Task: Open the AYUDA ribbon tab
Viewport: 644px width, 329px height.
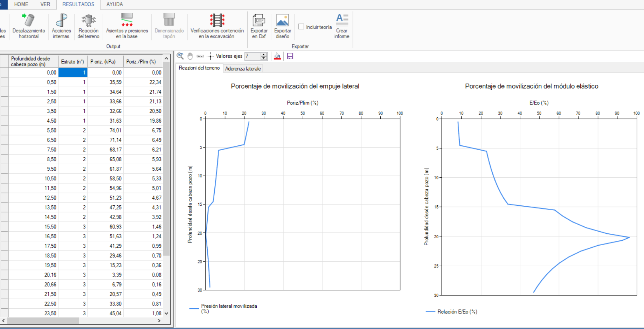Action: click(x=115, y=4)
